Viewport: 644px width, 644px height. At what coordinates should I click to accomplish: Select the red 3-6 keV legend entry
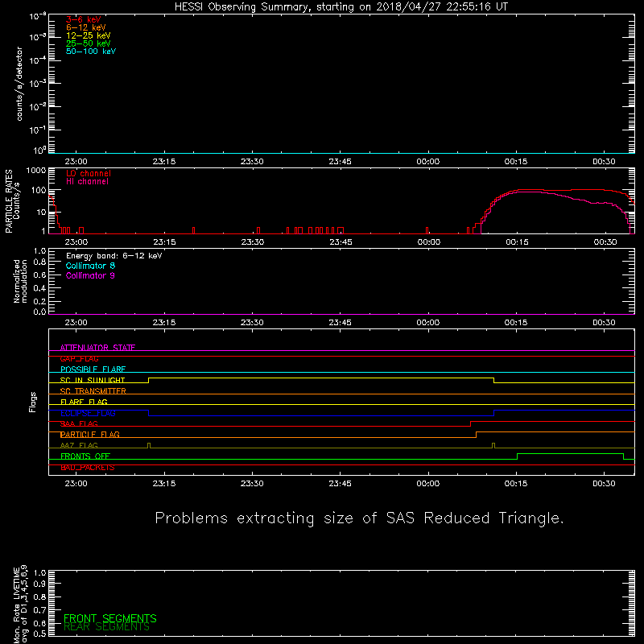pos(84,19)
